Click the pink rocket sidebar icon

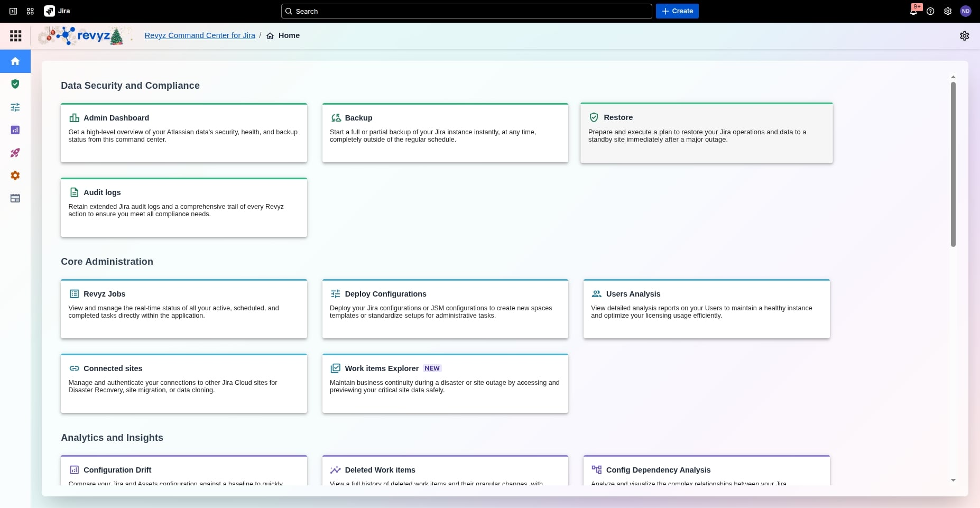click(x=15, y=153)
